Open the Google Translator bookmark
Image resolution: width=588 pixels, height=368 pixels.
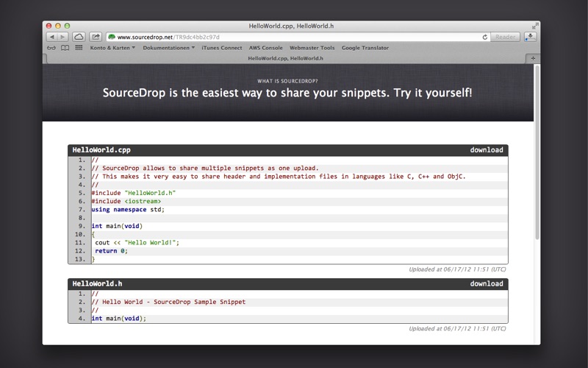365,48
